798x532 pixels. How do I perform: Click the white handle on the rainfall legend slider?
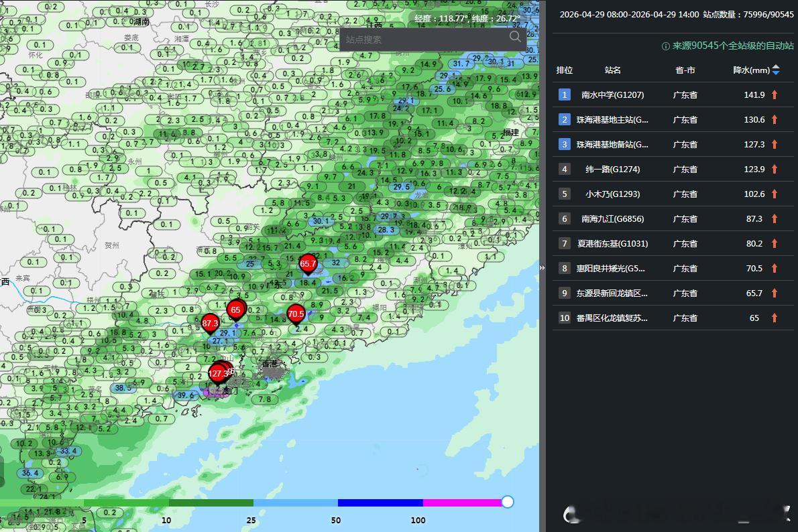(508, 502)
